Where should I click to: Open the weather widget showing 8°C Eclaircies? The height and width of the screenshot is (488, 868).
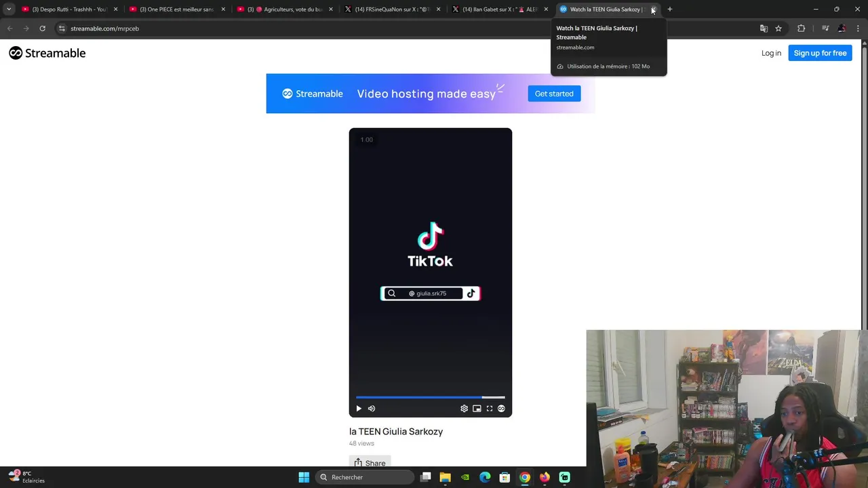click(27, 476)
